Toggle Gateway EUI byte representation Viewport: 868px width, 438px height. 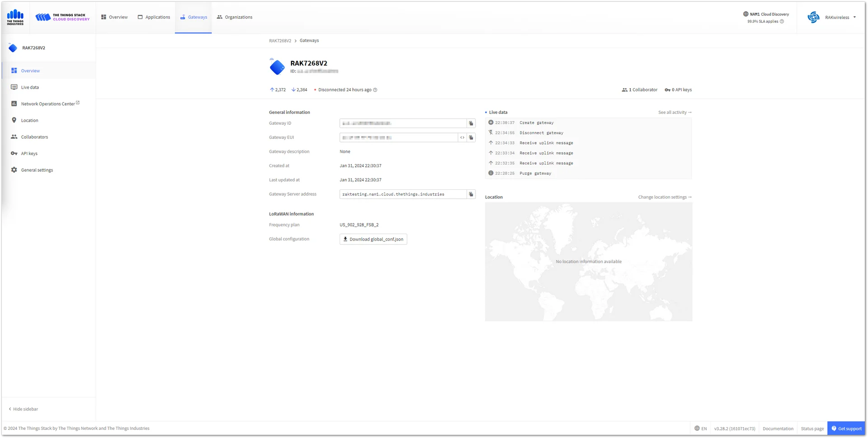[462, 137]
